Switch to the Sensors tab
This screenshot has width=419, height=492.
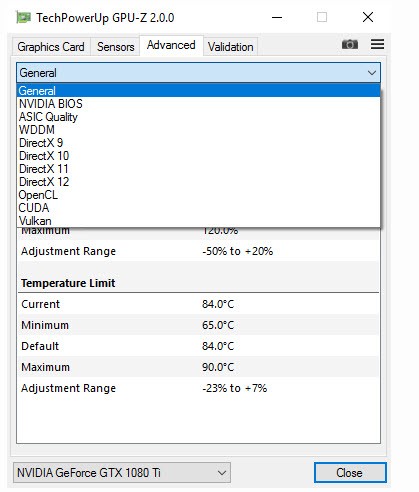pyautogui.click(x=116, y=47)
